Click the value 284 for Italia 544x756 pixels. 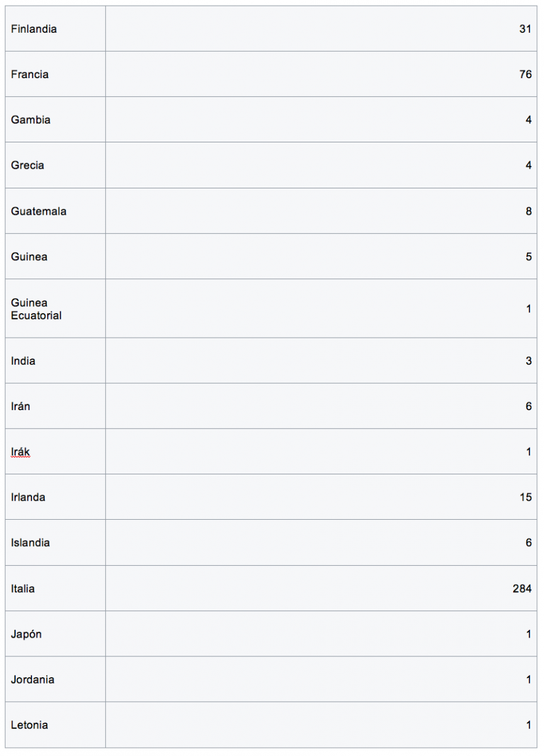click(522, 588)
